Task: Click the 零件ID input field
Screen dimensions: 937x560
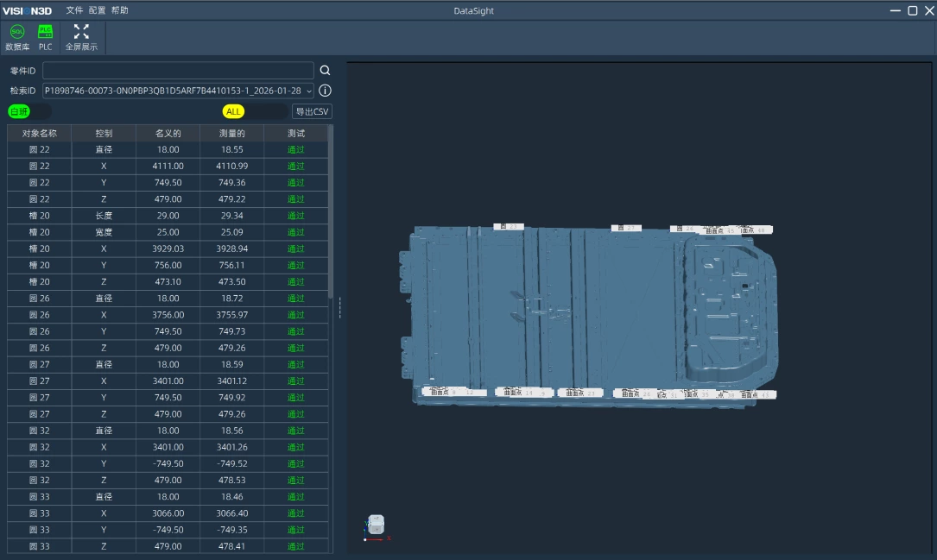Action: (178, 71)
